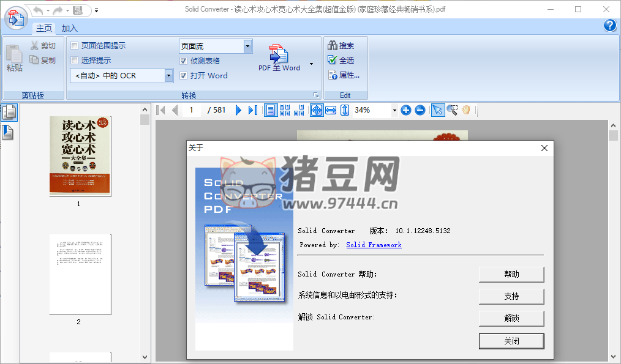
Task: Open the 页面流 layout dropdown
Action: click(x=247, y=46)
